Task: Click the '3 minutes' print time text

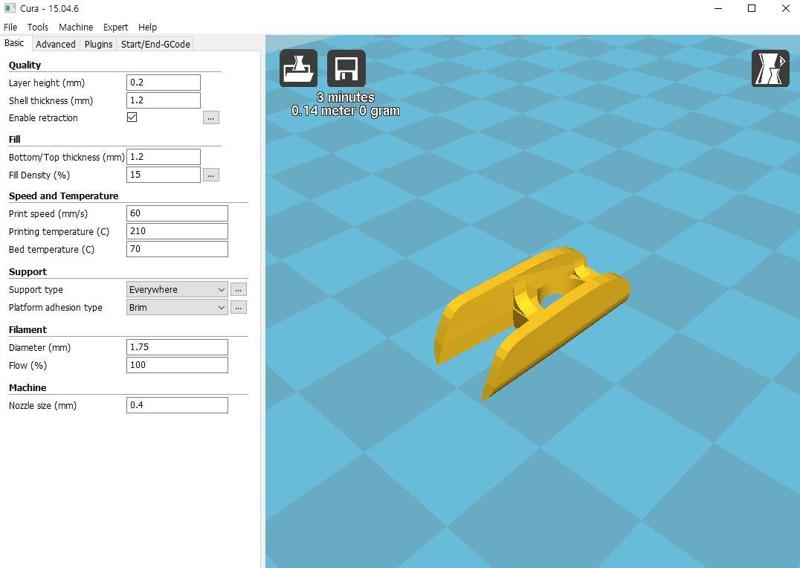Action: [345, 97]
